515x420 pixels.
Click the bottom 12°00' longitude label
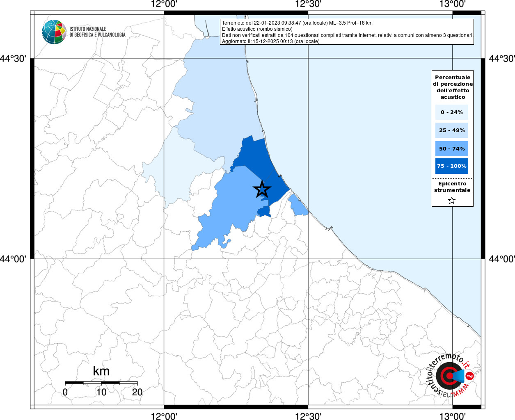(164, 416)
